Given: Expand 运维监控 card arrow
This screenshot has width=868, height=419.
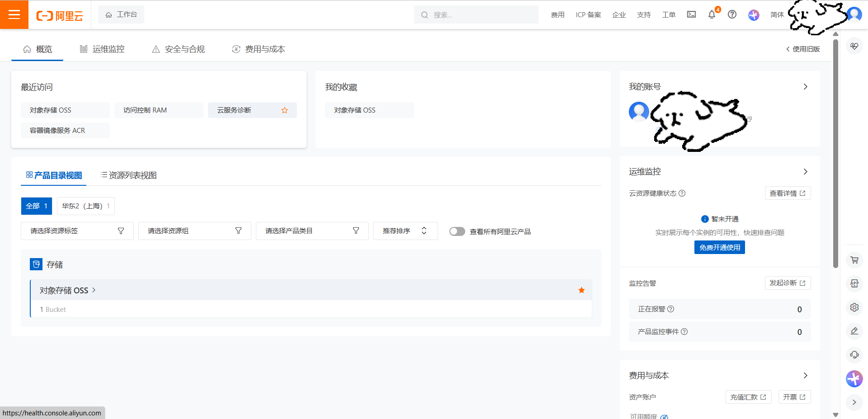Looking at the screenshot, I should (805, 172).
